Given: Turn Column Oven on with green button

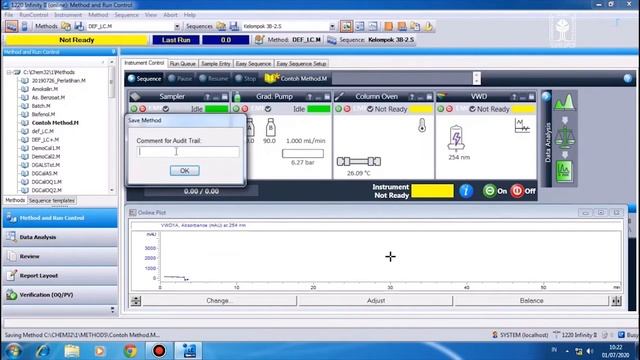Looking at the screenshot, I should click(338, 109).
